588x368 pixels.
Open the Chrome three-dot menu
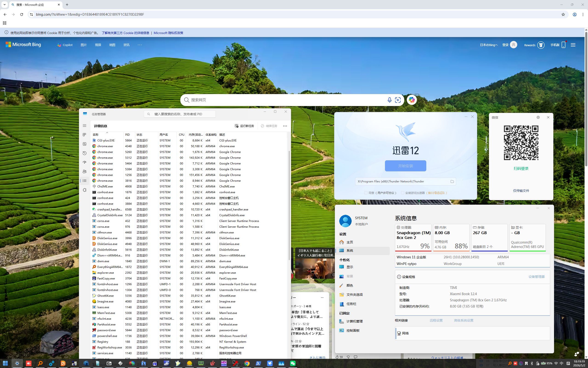tap(583, 14)
